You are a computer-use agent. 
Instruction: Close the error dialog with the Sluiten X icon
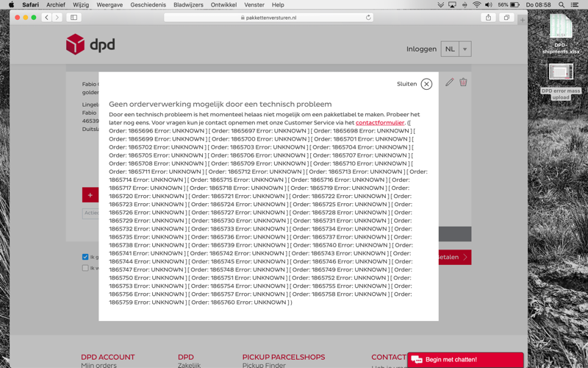[426, 84]
